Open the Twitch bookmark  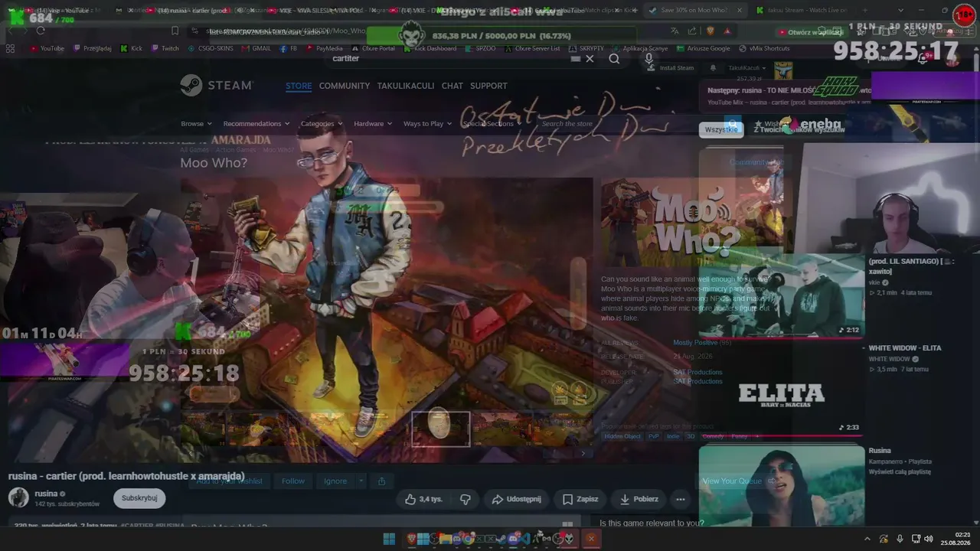pyautogui.click(x=165, y=48)
